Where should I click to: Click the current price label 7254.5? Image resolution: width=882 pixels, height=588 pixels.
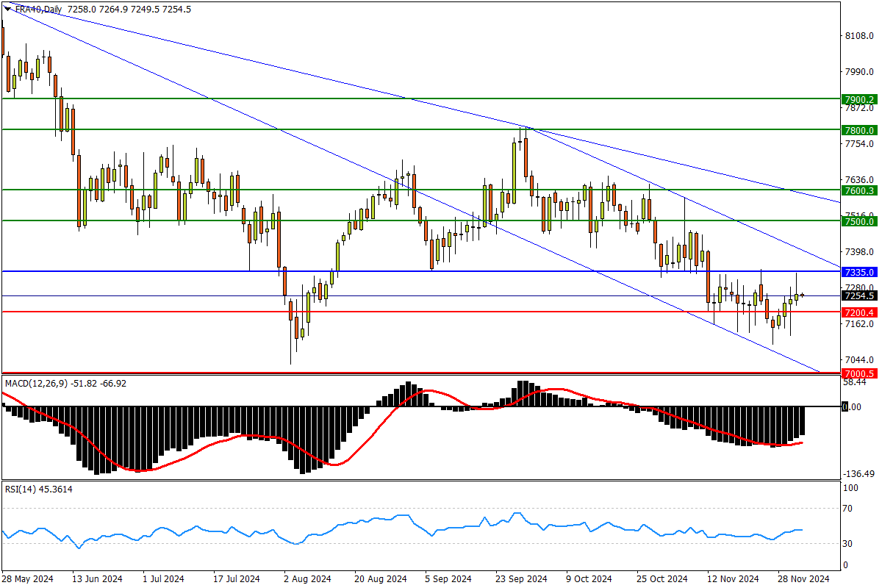(x=859, y=296)
